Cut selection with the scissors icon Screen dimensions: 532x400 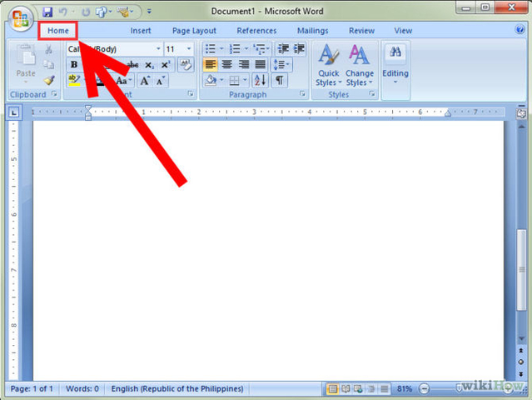48,49
